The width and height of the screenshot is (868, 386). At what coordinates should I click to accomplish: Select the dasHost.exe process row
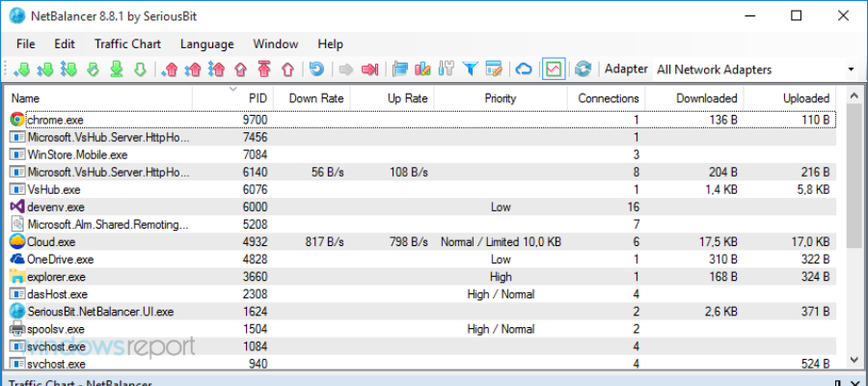click(x=421, y=294)
